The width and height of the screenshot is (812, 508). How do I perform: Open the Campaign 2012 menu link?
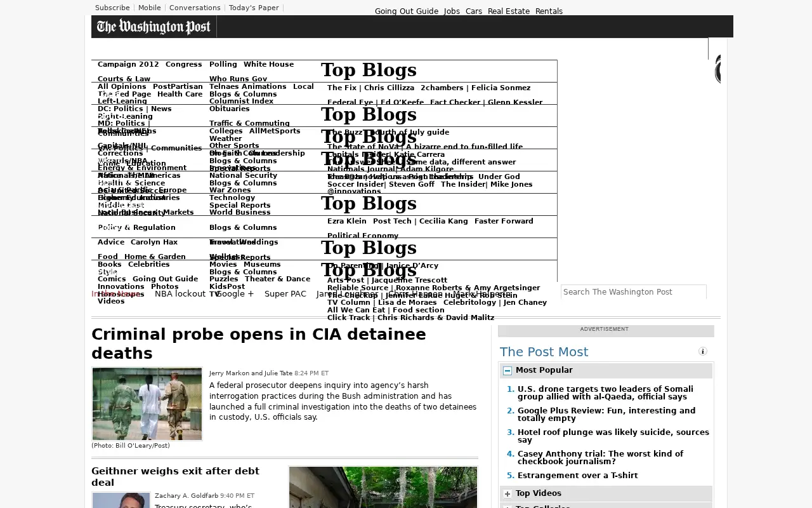(x=128, y=64)
